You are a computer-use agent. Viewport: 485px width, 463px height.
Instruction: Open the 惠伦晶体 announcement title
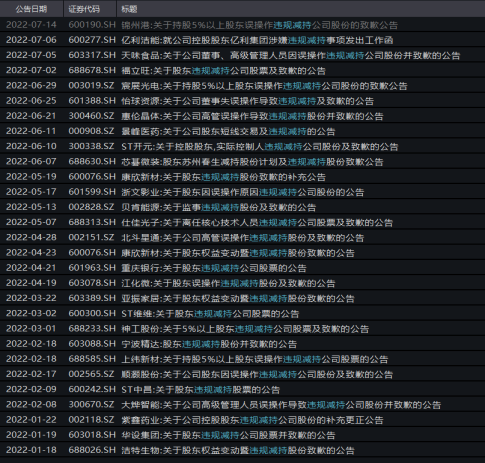tap(252, 116)
